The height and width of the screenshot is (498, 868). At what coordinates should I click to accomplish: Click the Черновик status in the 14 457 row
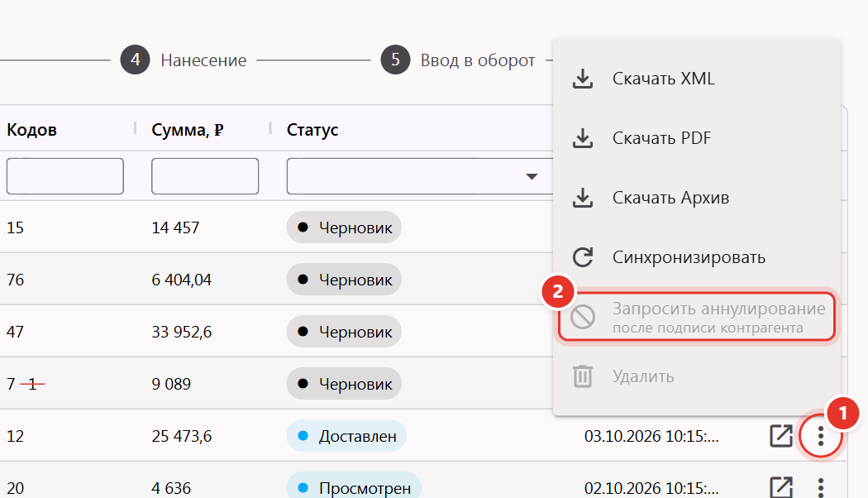(x=344, y=227)
